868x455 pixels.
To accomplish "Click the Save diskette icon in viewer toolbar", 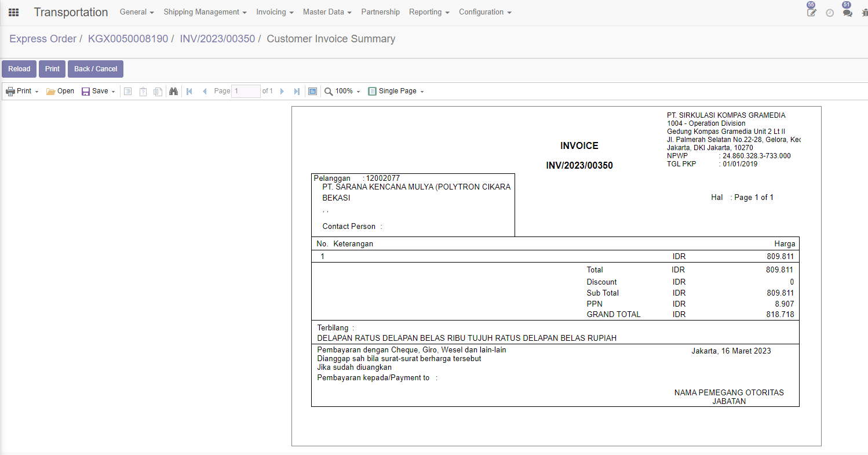I will click(x=86, y=91).
